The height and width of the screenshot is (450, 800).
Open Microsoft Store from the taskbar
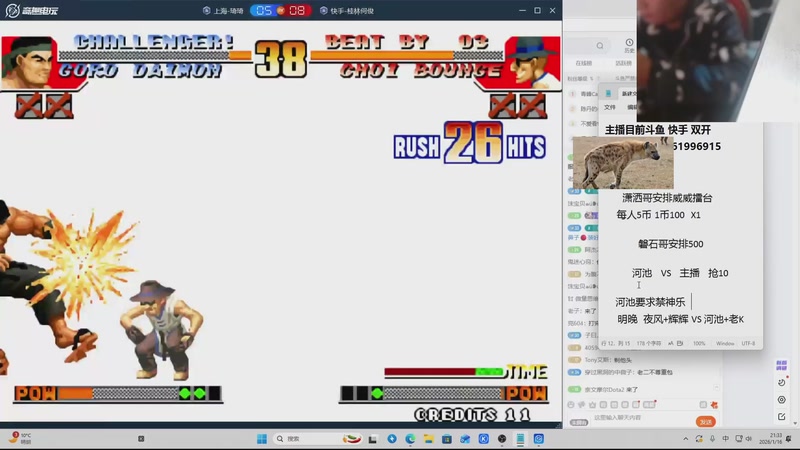pos(447,439)
